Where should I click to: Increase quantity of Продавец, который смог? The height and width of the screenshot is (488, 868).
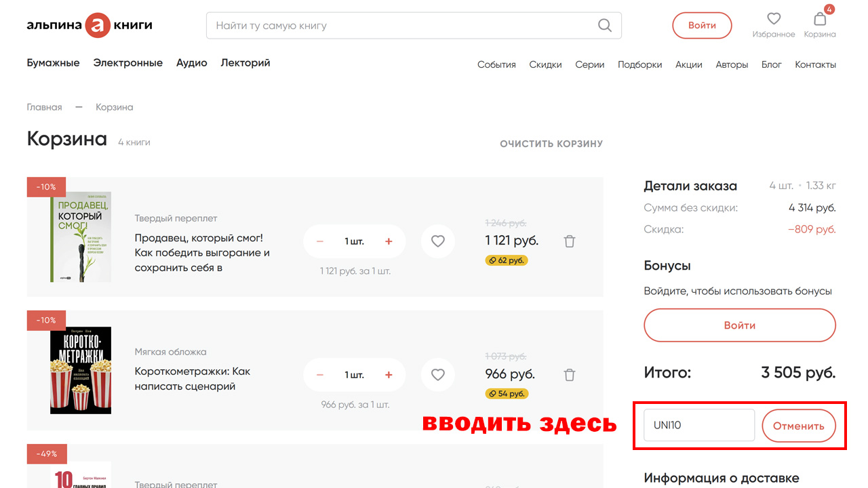pyautogui.click(x=389, y=241)
